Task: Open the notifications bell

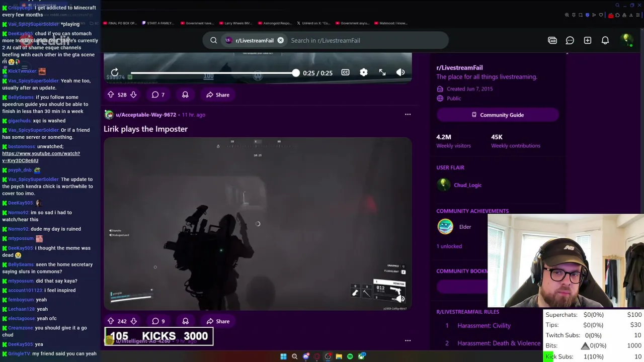Action: [605, 40]
